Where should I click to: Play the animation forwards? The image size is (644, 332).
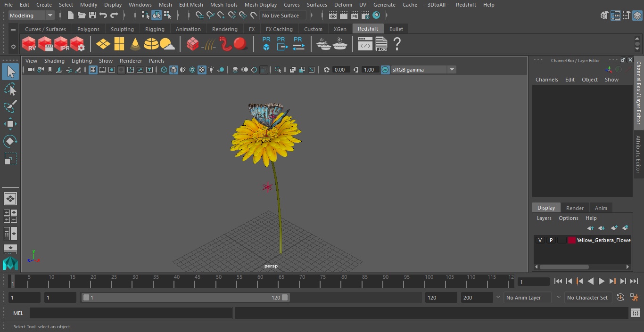click(x=602, y=281)
